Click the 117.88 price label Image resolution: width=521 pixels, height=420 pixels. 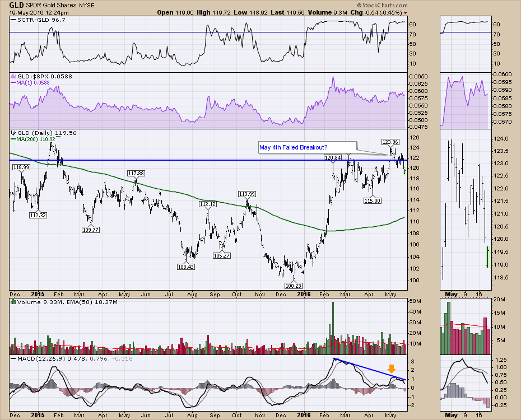(x=136, y=173)
